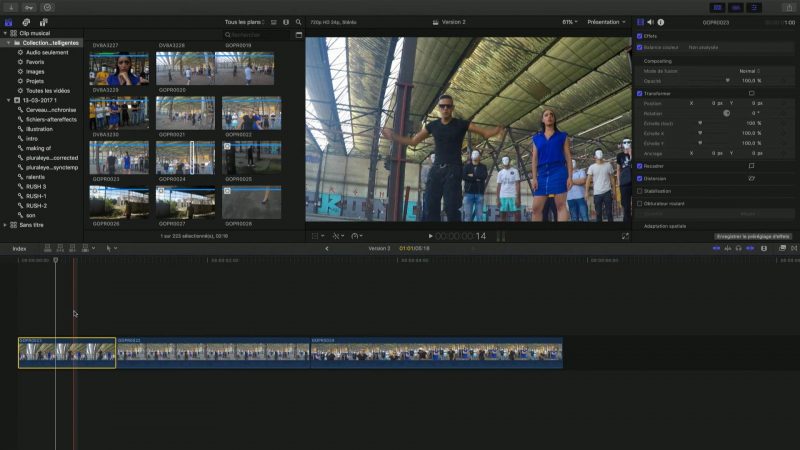The width and height of the screenshot is (800, 450).
Task: Play the clip in the viewer
Action: click(x=431, y=236)
